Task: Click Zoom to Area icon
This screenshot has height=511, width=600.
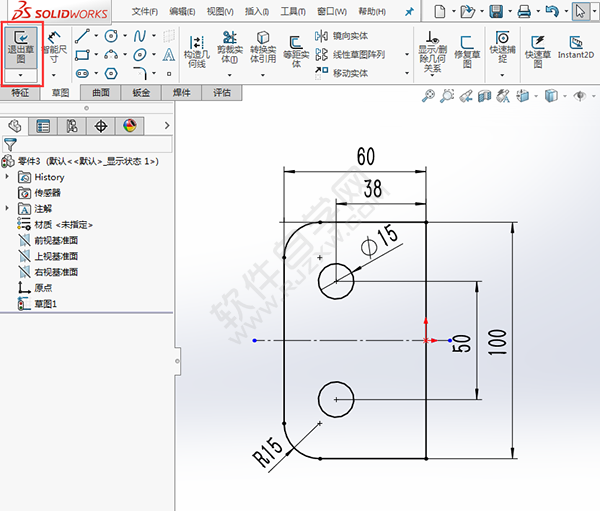Action: pyautogui.click(x=447, y=96)
